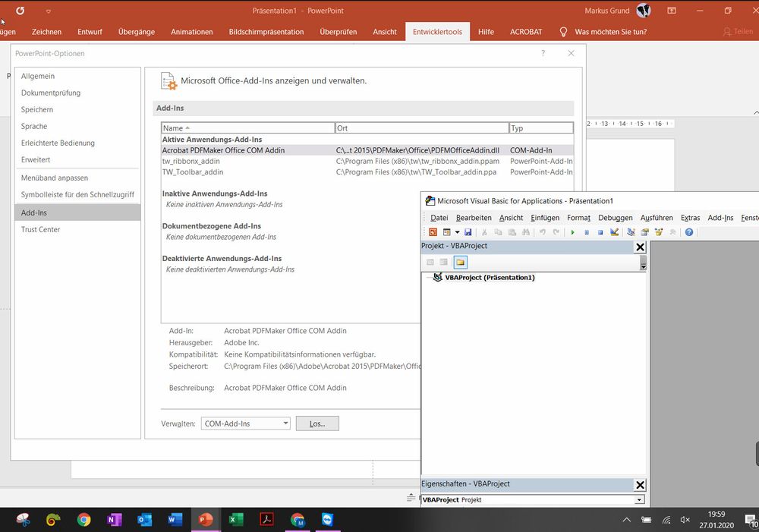The image size is (759, 532).
Task: Click the Redo arrow in VBA toolbar
Action: pyautogui.click(x=556, y=232)
